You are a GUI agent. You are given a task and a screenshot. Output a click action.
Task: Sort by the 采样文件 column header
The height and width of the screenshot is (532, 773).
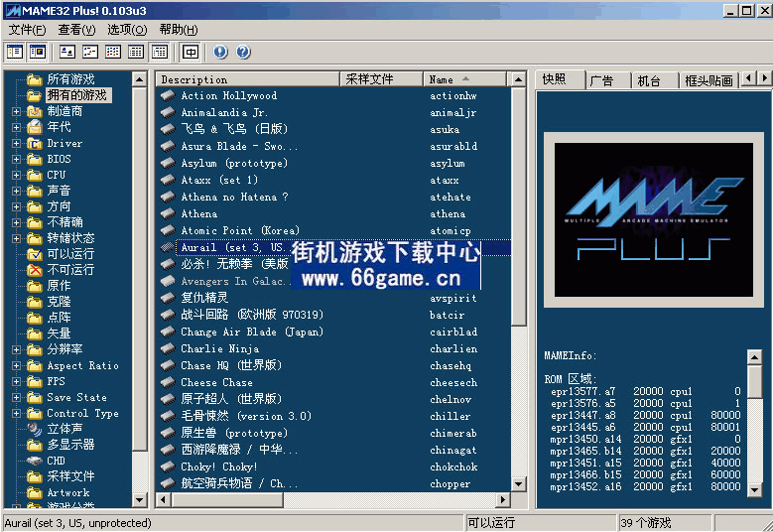(381, 79)
